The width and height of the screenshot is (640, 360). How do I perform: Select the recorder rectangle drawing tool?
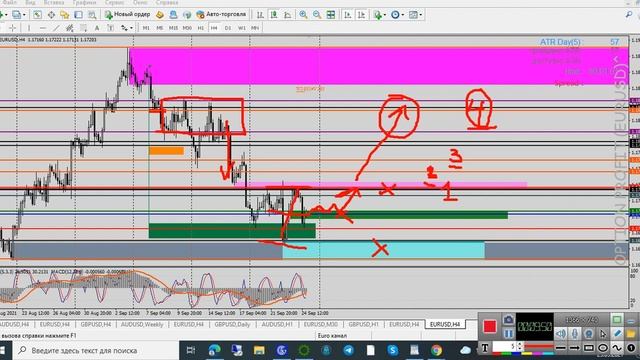tap(589, 348)
